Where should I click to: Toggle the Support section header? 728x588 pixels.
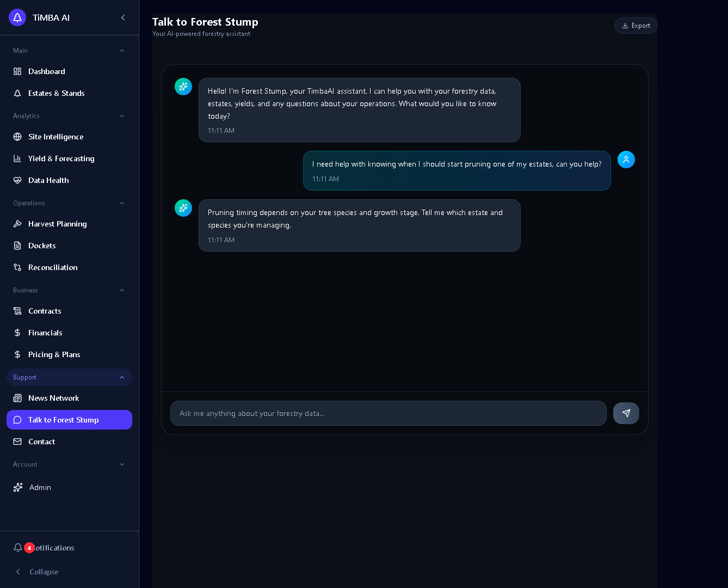[69, 377]
